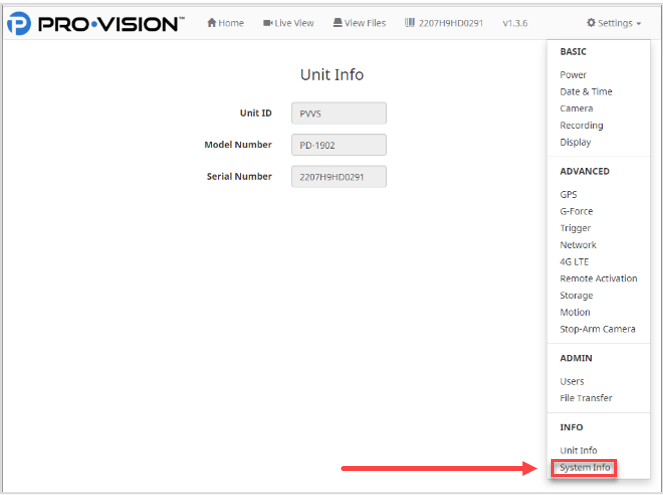Open File Transfer admin page
The height and width of the screenshot is (495, 663).
(586, 398)
